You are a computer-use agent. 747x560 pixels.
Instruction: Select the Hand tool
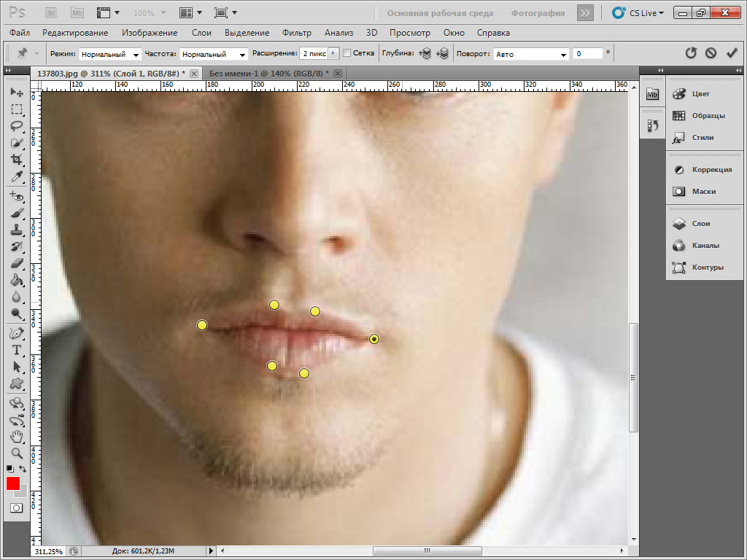point(17,436)
